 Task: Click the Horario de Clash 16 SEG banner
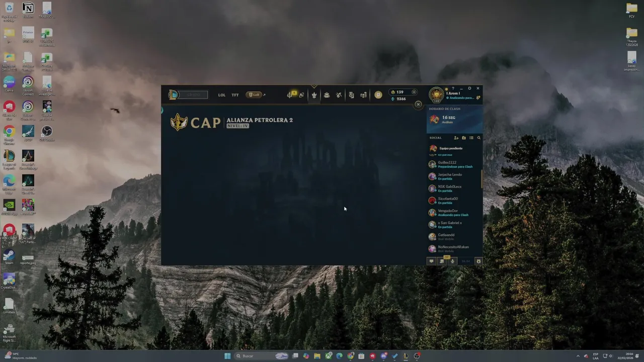point(454,120)
